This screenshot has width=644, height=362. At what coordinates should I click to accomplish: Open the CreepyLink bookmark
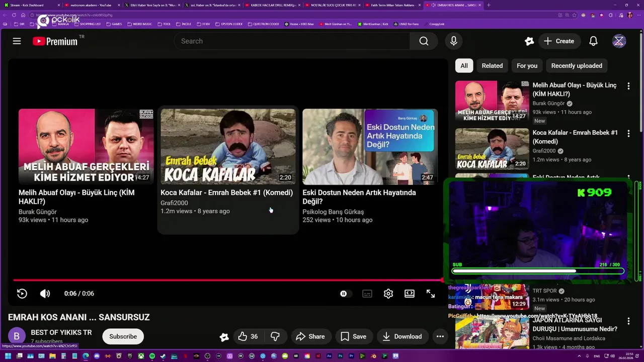pos(434,24)
